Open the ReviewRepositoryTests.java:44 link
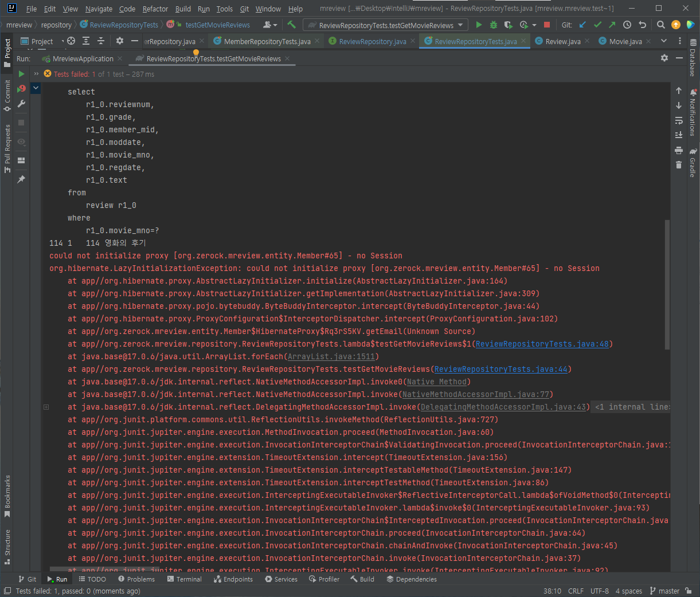This screenshot has height=597, width=700. pos(501,369)
